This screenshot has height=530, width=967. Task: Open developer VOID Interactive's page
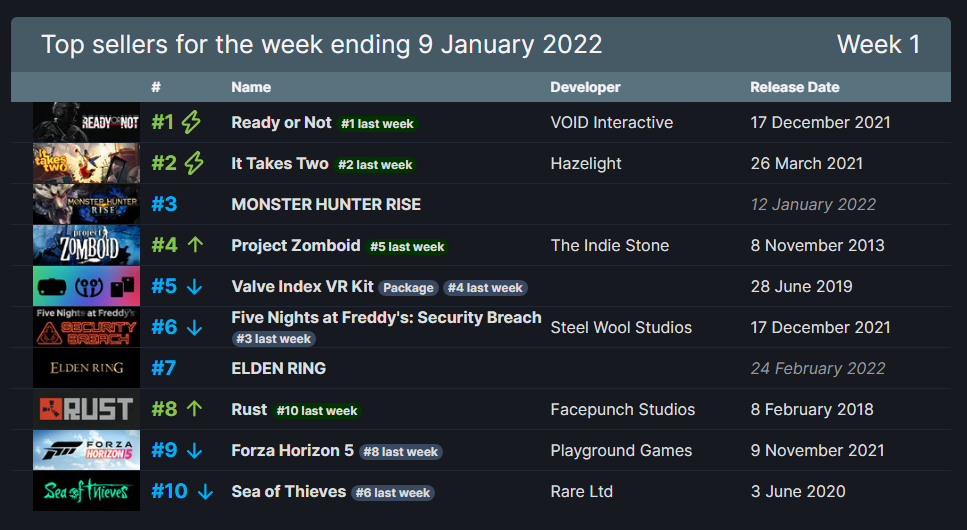point(611,122)
